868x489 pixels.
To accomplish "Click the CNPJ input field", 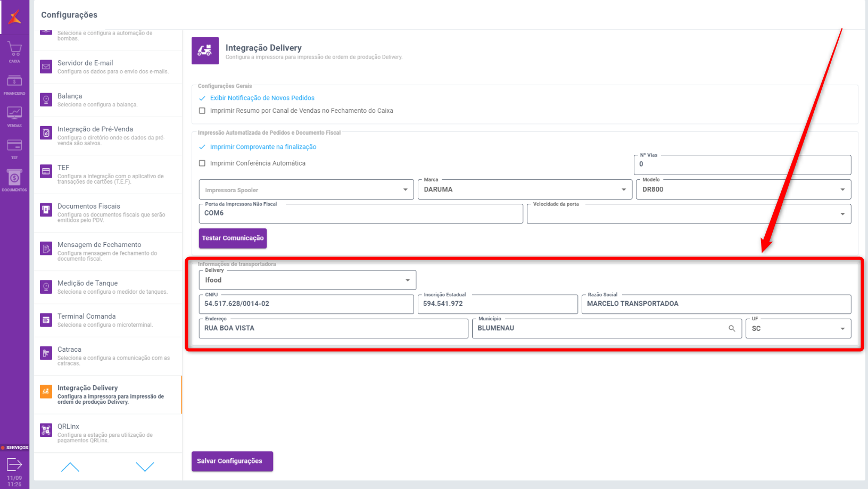I will 307,304.
